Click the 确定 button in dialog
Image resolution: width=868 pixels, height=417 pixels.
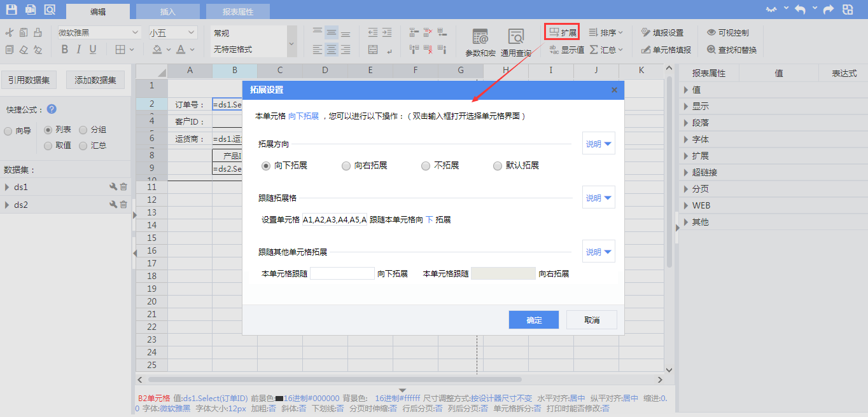534,320
